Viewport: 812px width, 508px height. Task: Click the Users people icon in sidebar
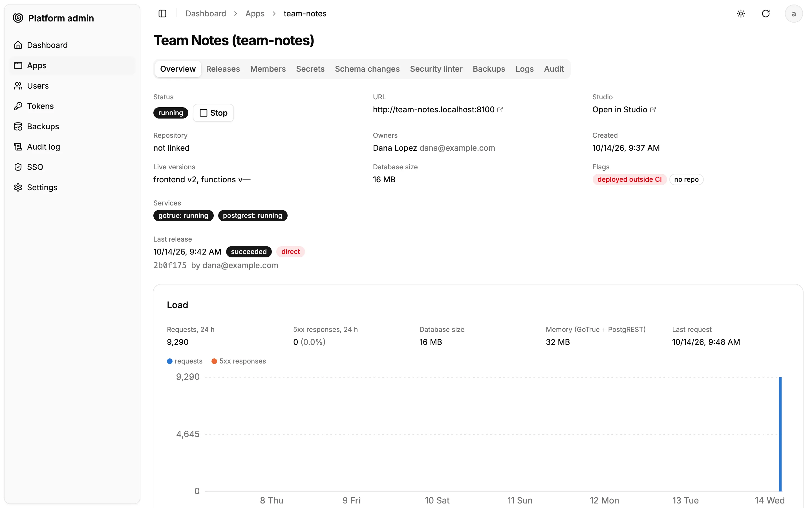[x=18, y=86]
